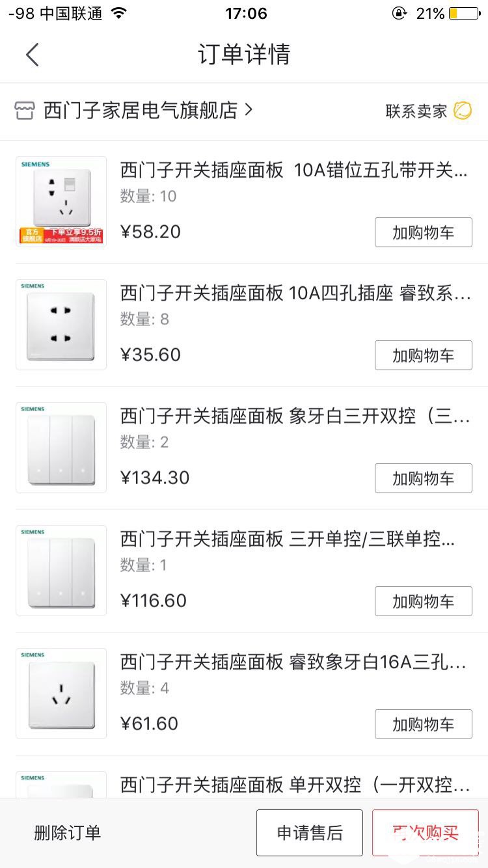Add the ¥116.60 item to cart

click(x=423, y=601)
